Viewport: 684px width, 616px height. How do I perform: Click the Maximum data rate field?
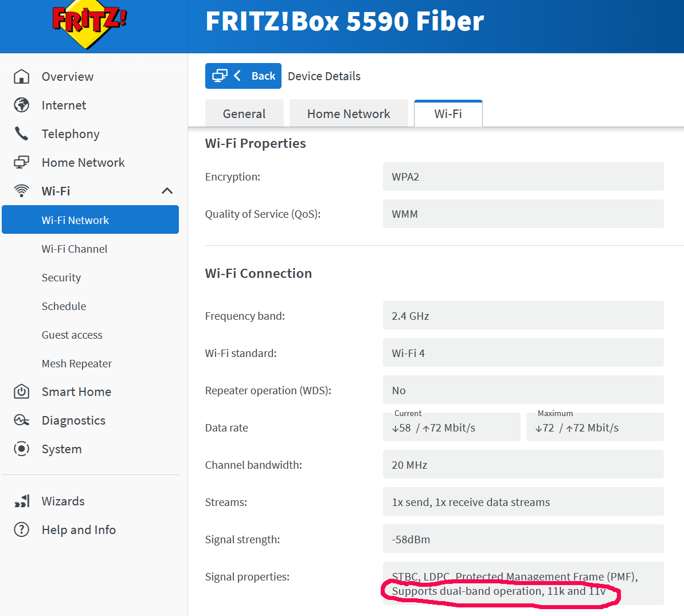coord(595,427)
